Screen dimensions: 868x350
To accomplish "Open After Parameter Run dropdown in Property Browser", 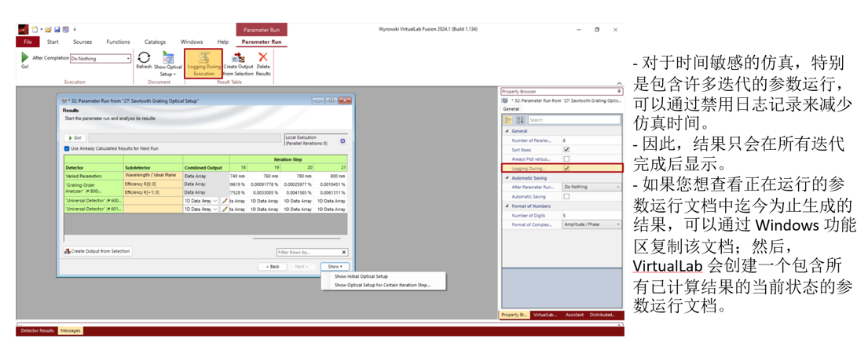I will [x=591, y=187].
